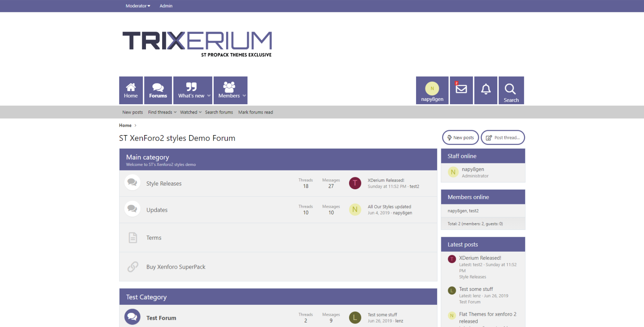Click the Buy Xenforo SuperPack link icon
This screenshot has width=644, height=327.
click(x=133, y=267)
